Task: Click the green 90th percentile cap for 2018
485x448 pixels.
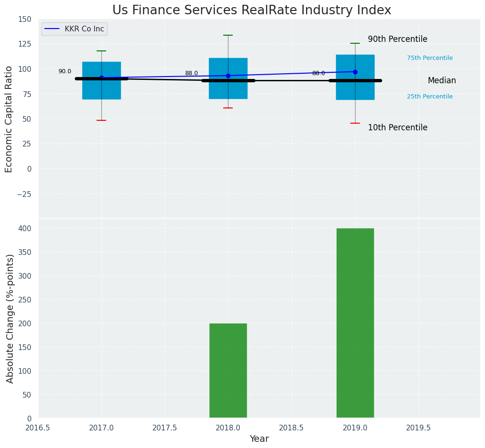Action: click(x=228, y=35)
